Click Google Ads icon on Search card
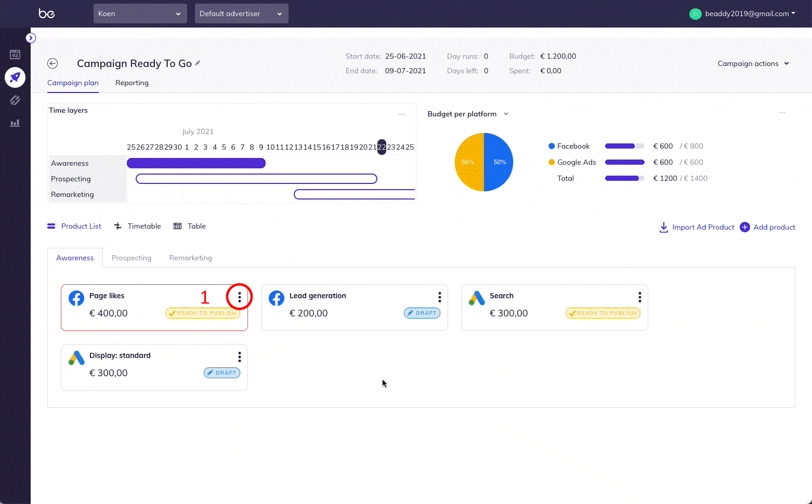The width and height of the screenshot is (812, 504). (x=477, y=298)
